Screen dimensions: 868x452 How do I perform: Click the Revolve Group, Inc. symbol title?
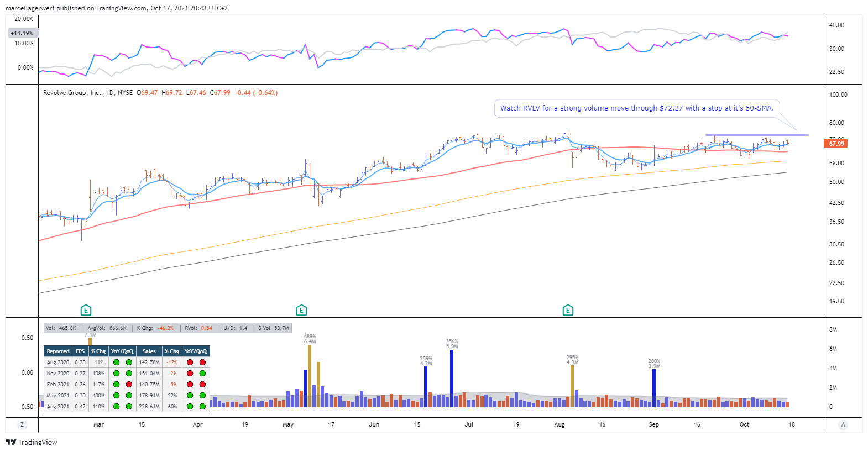72,93
